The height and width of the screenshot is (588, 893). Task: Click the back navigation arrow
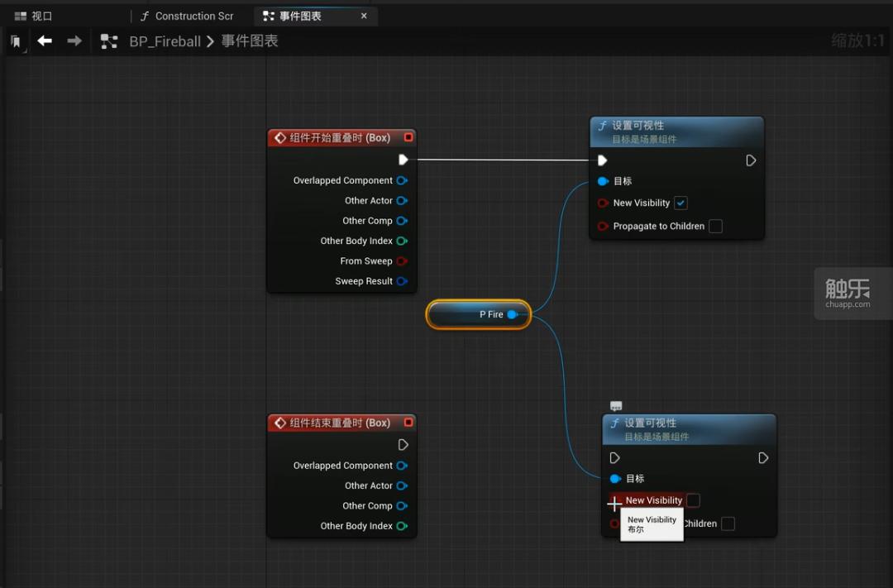[45, 41]
